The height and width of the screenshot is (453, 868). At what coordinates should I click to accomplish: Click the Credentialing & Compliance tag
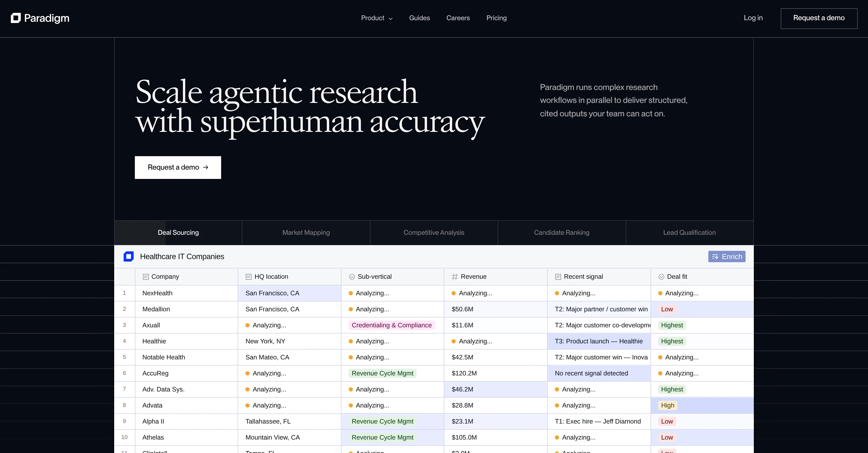tap(392, 325)
